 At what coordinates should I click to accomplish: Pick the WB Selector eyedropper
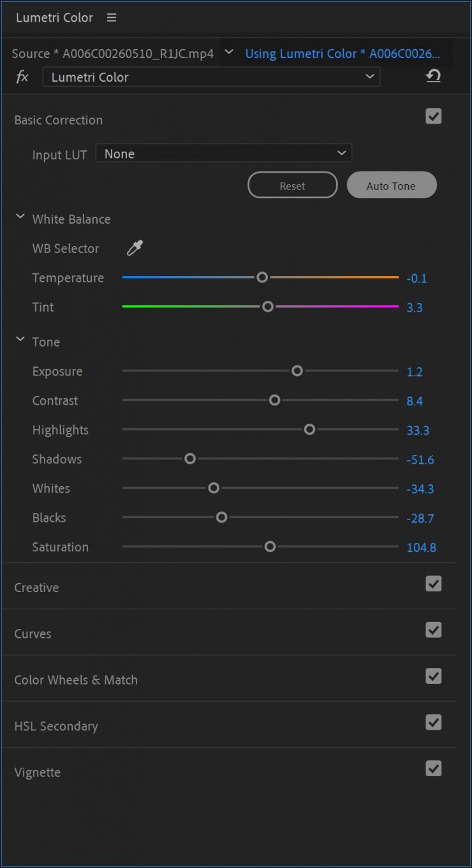(x=135, y=249)
